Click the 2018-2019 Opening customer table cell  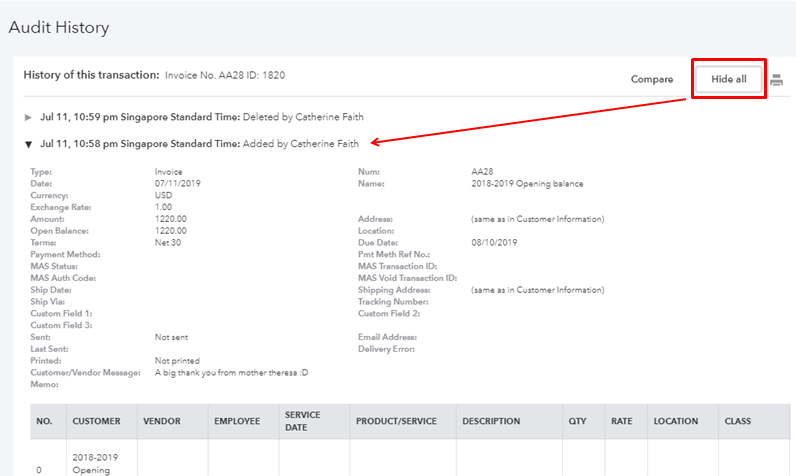[97, 462]
